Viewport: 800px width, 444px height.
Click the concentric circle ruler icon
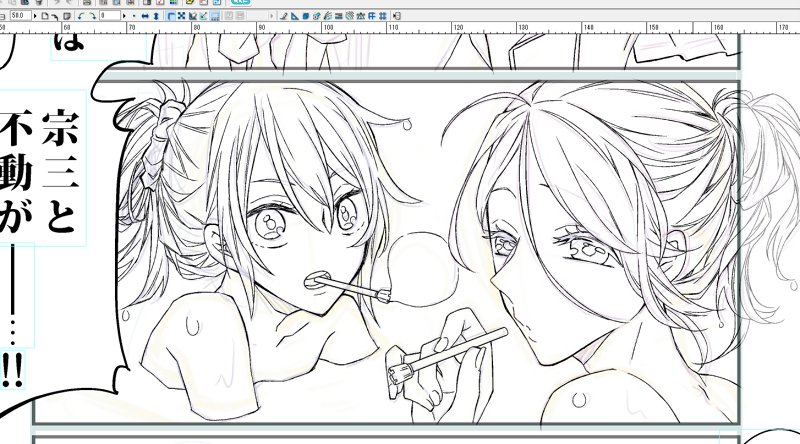(349, 16)
